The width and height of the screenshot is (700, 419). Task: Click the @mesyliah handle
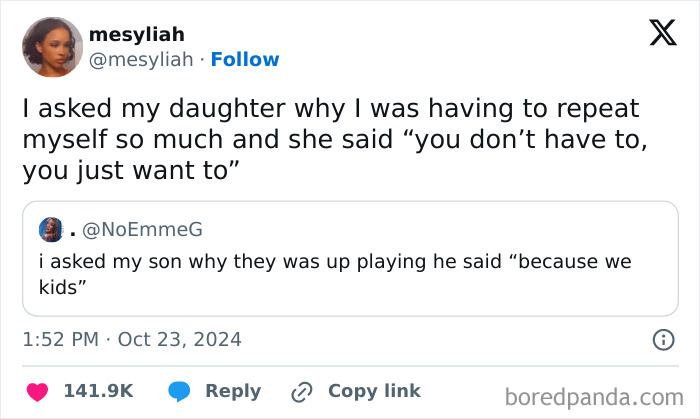click(141, 59)
